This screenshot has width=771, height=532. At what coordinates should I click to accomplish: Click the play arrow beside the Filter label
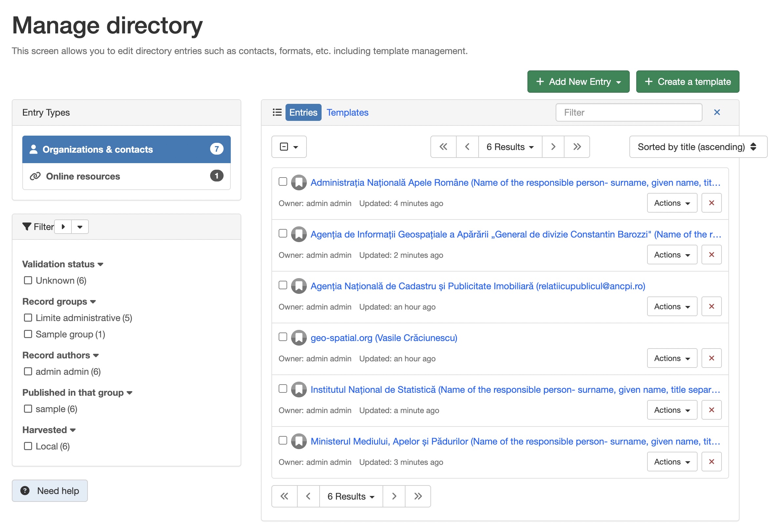point(63,227)
